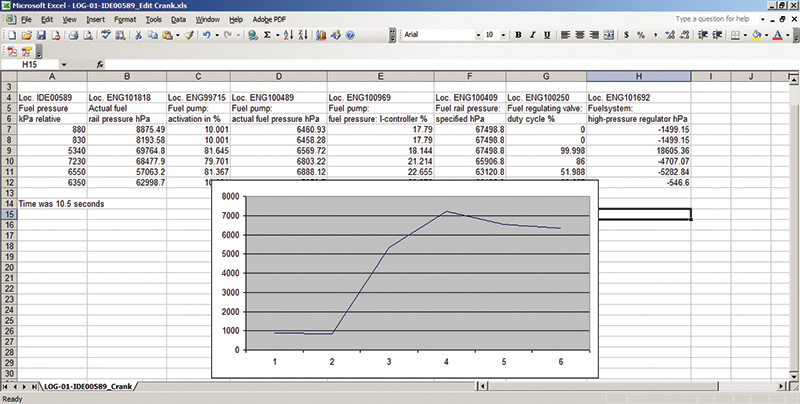The image size is (800, 404).
Task: Open the Arial font name dropdown
Action: pos(478,35)
